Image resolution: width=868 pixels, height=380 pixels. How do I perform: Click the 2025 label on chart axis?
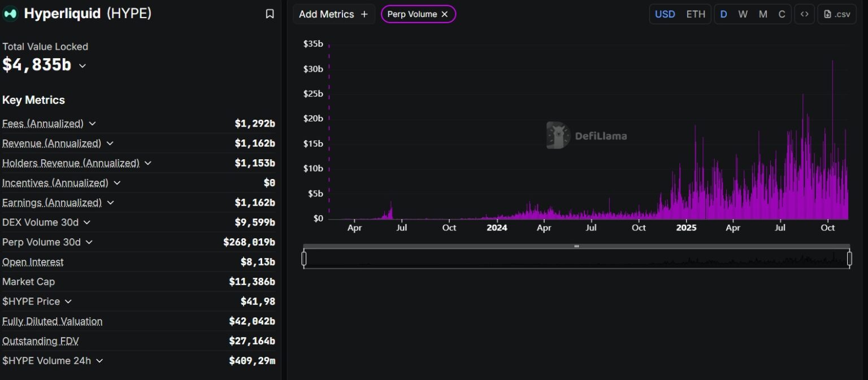pyautogui.click(x=686, y=228)
